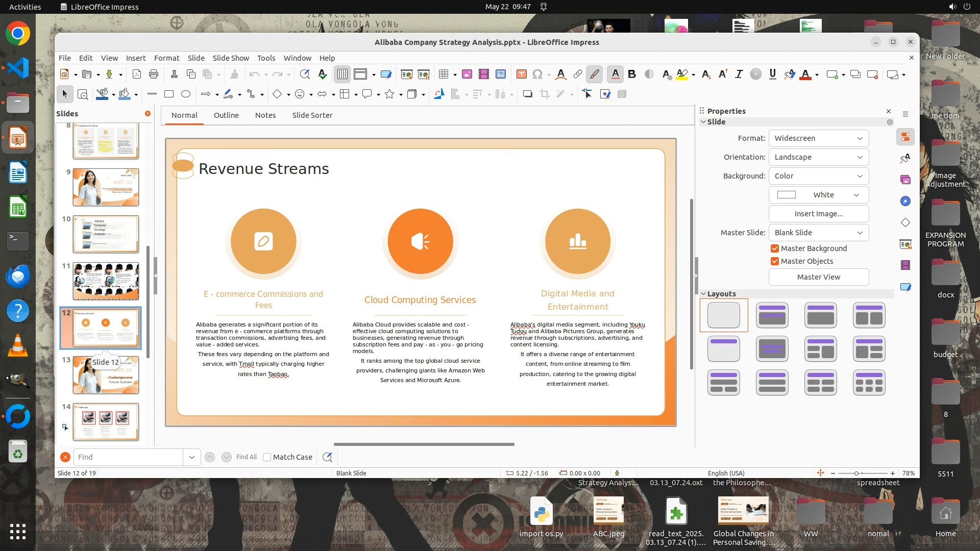Open the Slide Show menu
The image size is (980, 551).
[x=231, y=58]
